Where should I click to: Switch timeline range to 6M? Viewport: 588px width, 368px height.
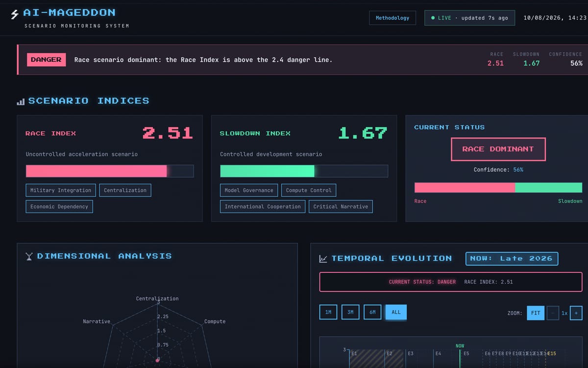372,312
